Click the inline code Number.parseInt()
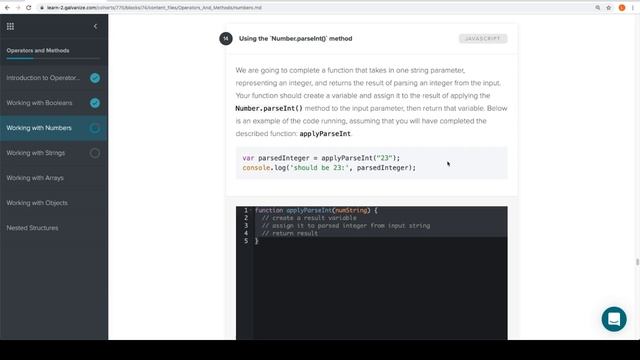Image resolution: width=640 pixels, height=360 pixels. pos(269,108)
